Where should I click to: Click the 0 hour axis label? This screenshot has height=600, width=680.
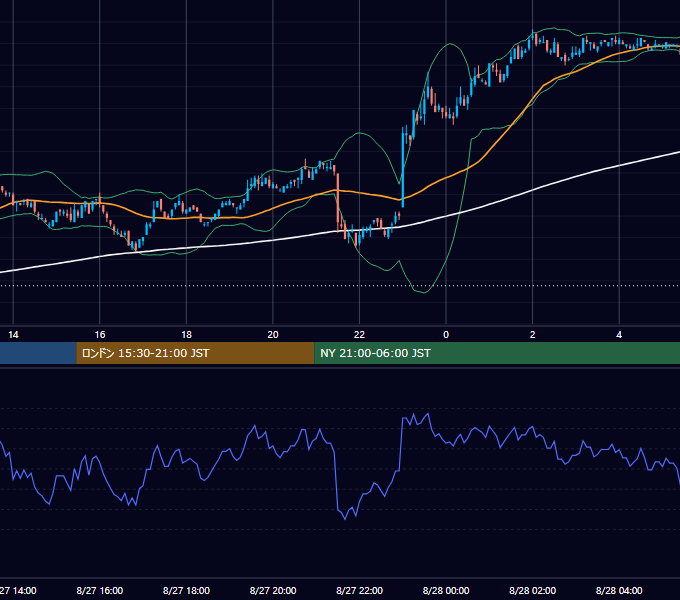click(x=446, y=335)
